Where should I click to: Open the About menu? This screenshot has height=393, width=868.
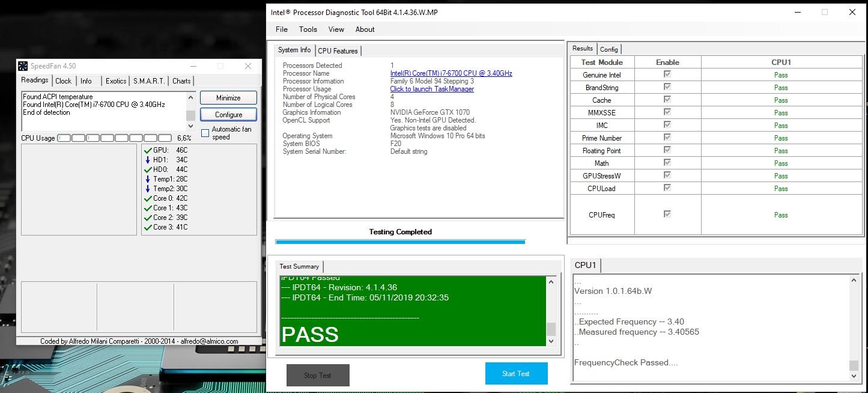coord(365,29)
